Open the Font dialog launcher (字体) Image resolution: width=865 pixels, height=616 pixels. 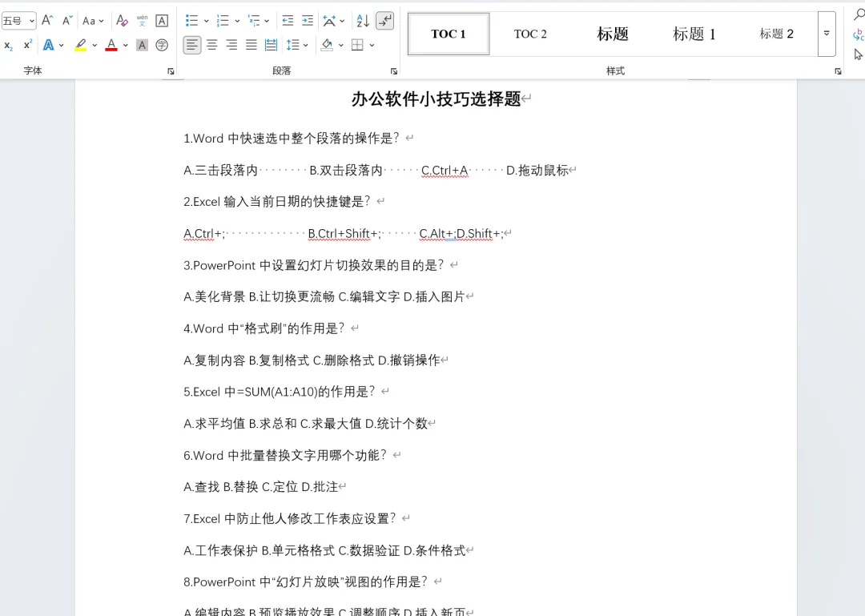(x=171, y=71)
